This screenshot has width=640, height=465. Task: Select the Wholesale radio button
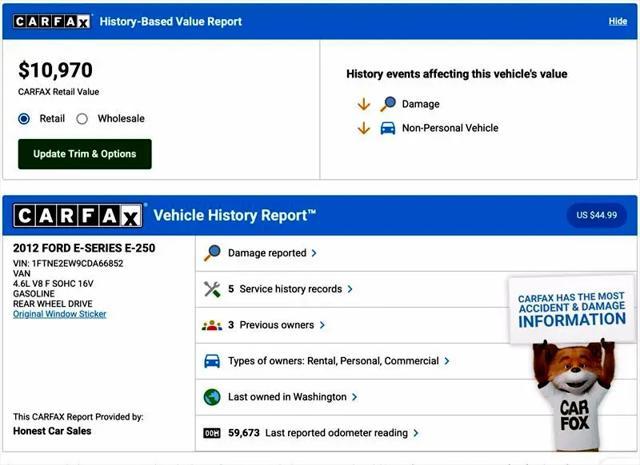[x=82, y=119]
